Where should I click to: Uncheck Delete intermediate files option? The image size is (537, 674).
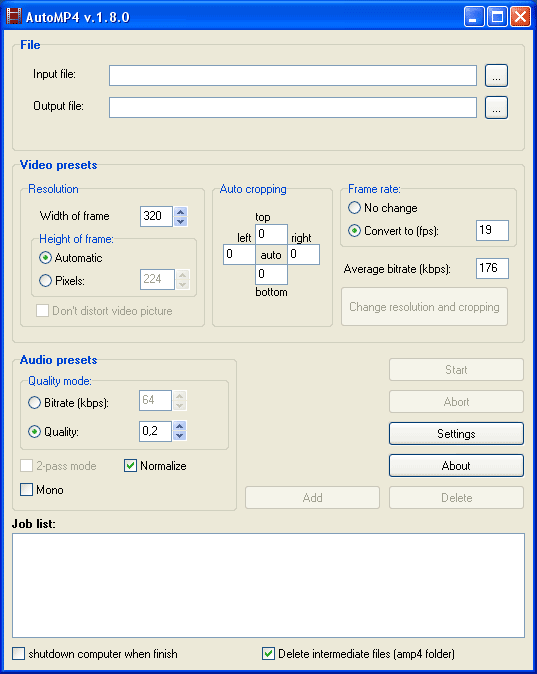(268, 654)
